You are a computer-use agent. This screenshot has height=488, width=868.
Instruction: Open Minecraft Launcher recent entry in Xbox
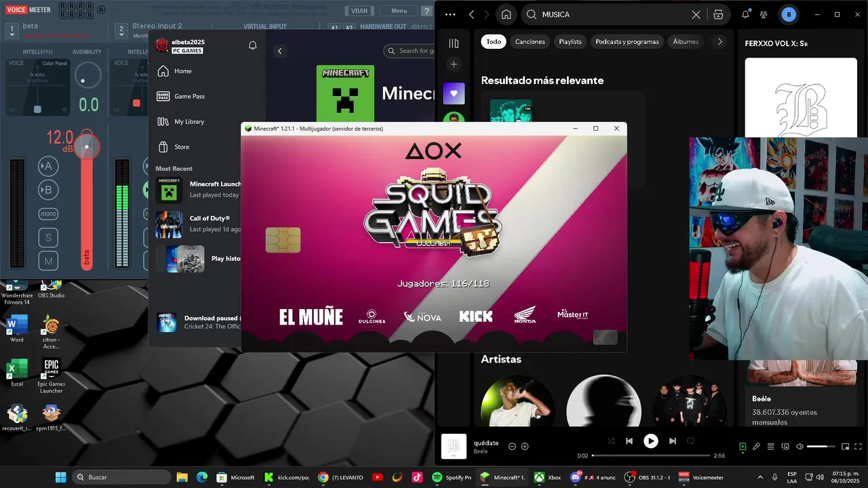pos(198,190)
